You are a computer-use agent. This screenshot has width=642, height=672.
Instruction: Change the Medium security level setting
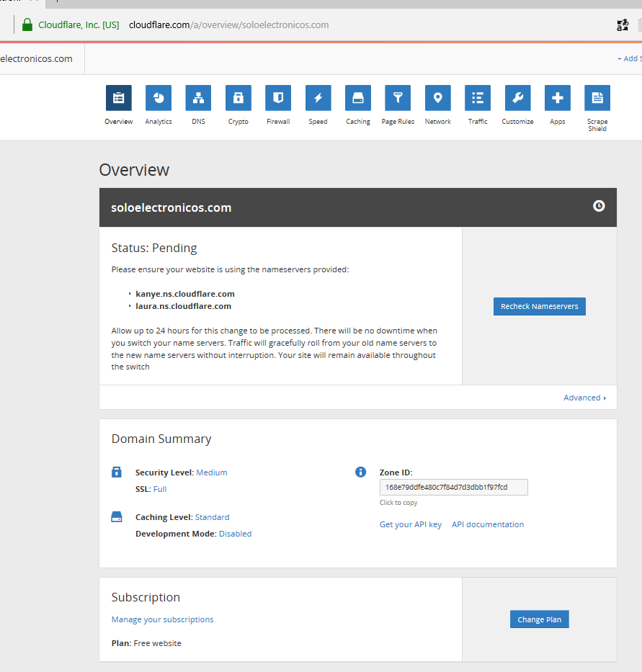coord(212,472)
